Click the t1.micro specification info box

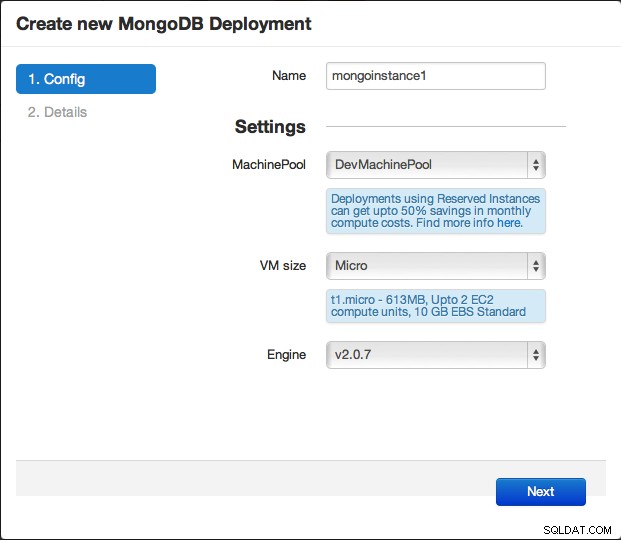(x=436, y=306)
